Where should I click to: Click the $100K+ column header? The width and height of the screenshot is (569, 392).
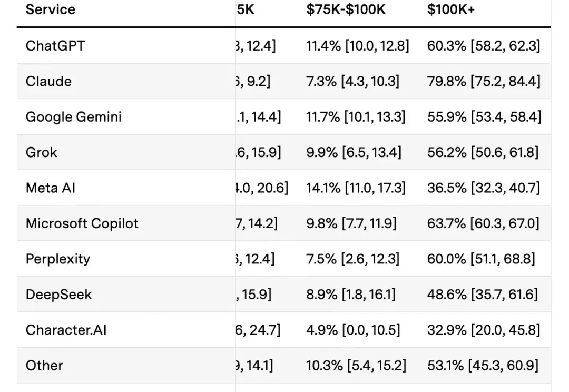click(x=450, y=9)
